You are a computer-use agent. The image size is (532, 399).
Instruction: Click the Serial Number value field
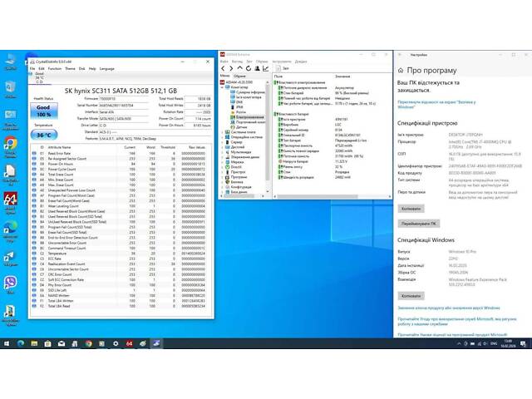pos(124,106)
